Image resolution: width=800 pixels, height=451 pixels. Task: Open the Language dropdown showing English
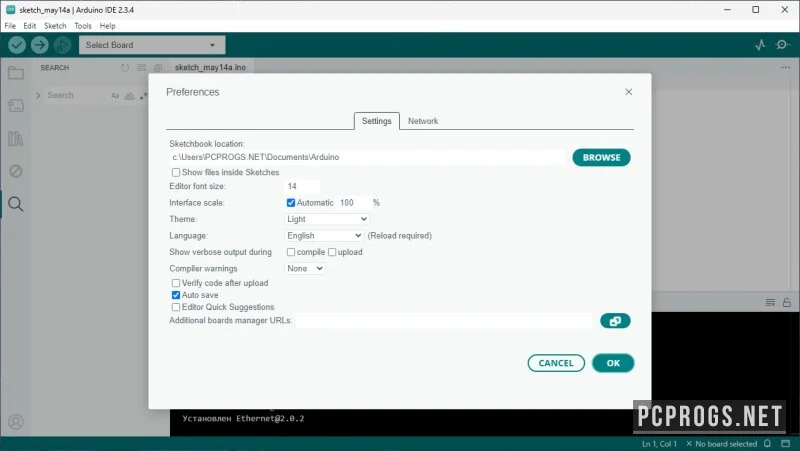(x=323, y=236)
